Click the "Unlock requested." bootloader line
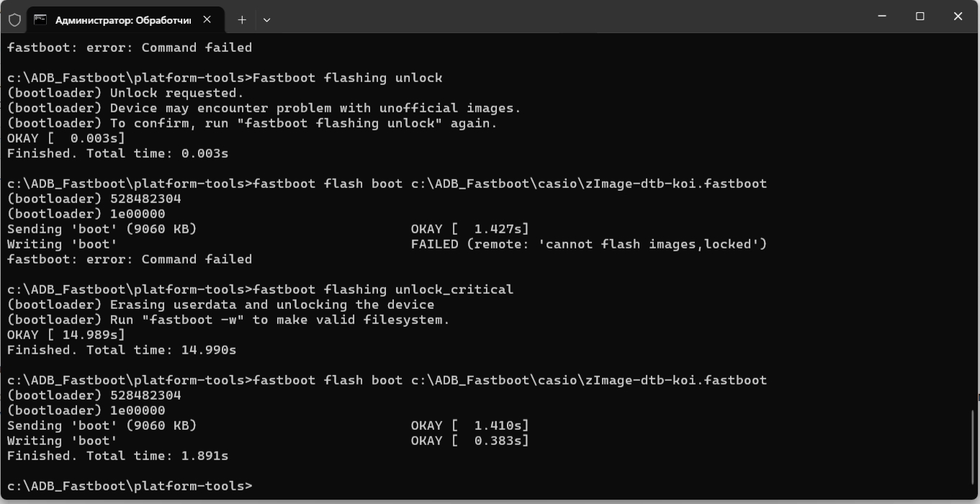 point(126,93)
